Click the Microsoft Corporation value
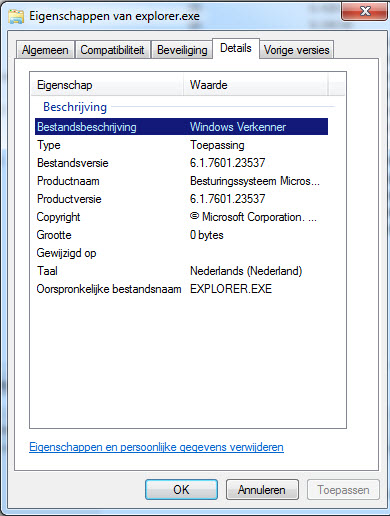Viewport: 390px width, 516px height. pyautogui.click(x=253, y=217)
